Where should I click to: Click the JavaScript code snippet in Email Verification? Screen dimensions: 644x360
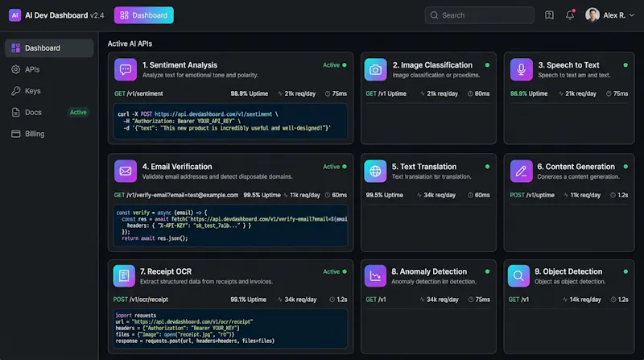tap(230, 226)
